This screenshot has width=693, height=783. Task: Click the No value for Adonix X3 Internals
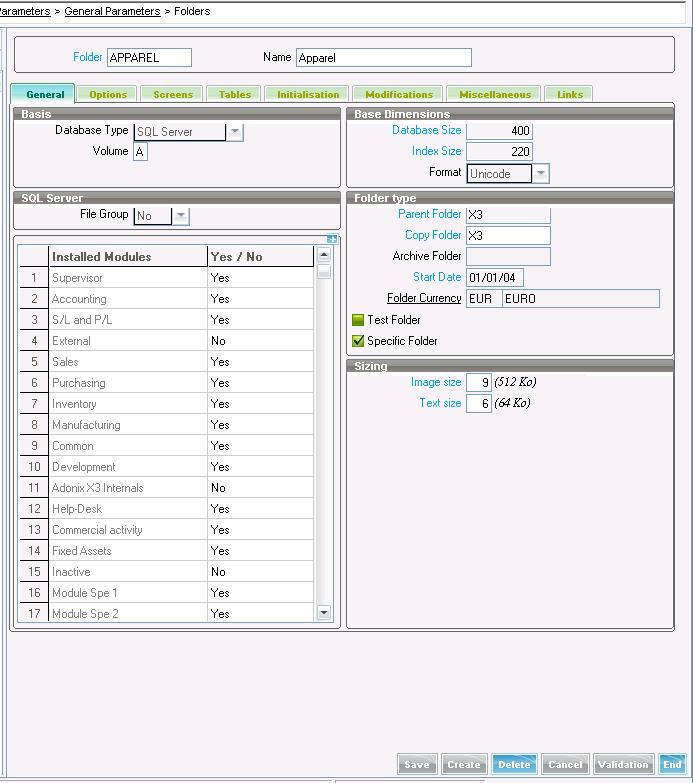click(x=260, y=487)
